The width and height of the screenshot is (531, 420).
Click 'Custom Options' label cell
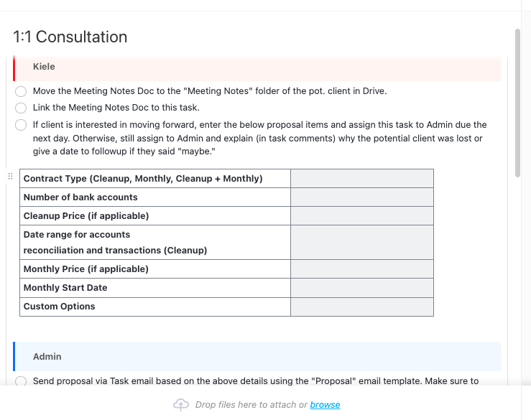pos(155,307)
